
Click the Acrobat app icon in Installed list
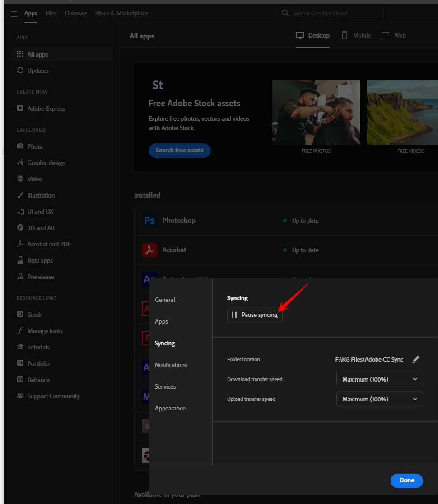tap(149, 250)
